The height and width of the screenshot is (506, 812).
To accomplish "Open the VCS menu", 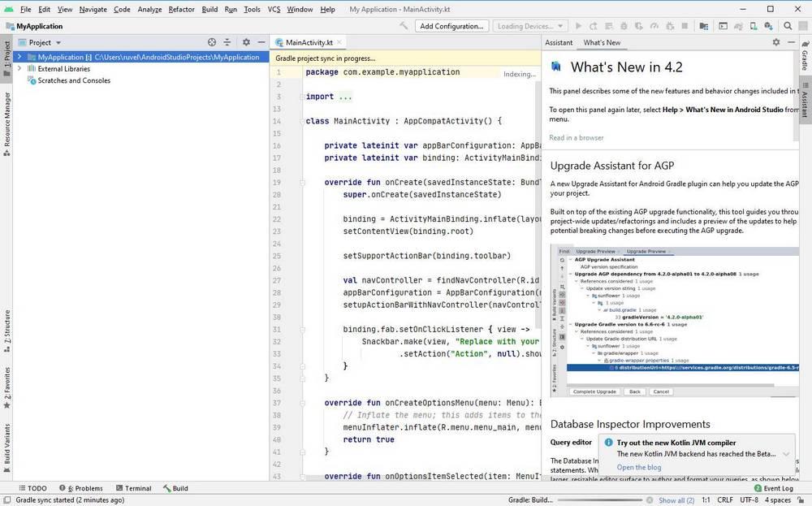I will click(x=274, y=9).
